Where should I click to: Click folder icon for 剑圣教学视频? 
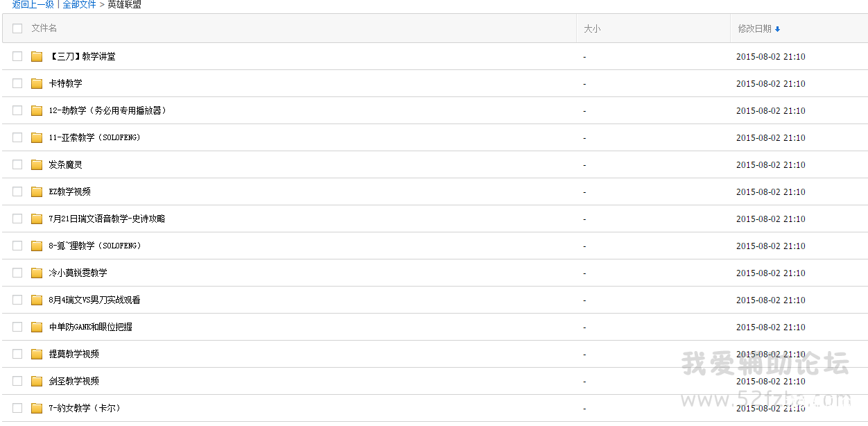pos(37,381)
